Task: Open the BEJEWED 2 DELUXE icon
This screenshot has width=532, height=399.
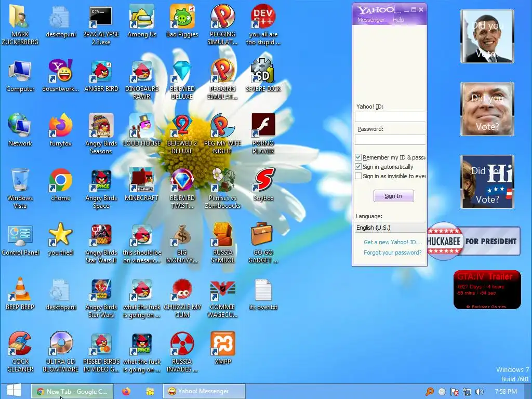Action: coord(182,126)
